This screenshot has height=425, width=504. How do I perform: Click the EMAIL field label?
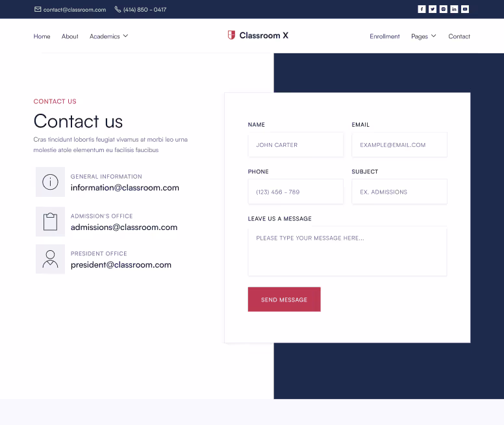pos(360,125)
